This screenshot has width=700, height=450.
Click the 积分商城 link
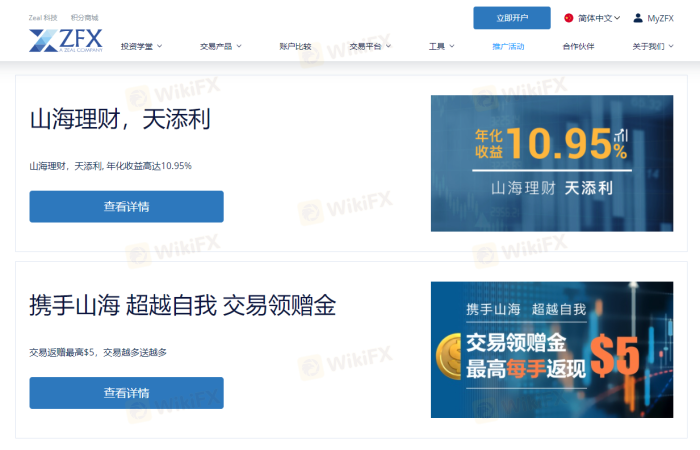point(84,18)
